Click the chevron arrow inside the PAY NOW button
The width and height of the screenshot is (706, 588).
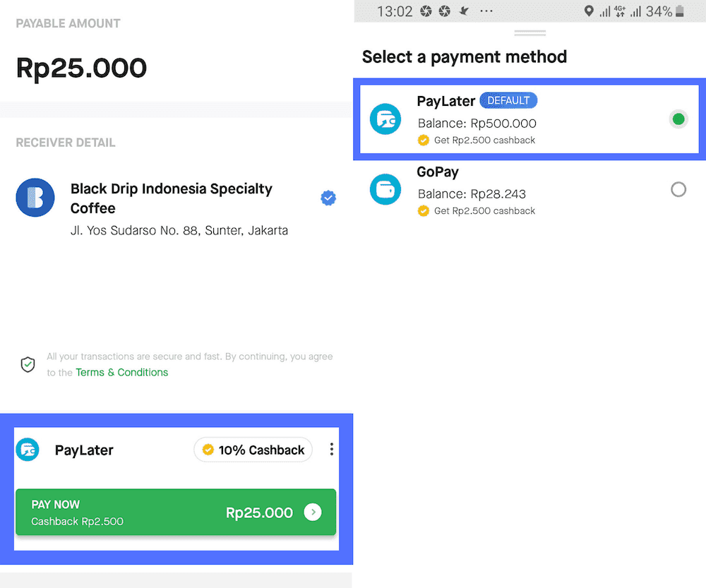(312, 512)
